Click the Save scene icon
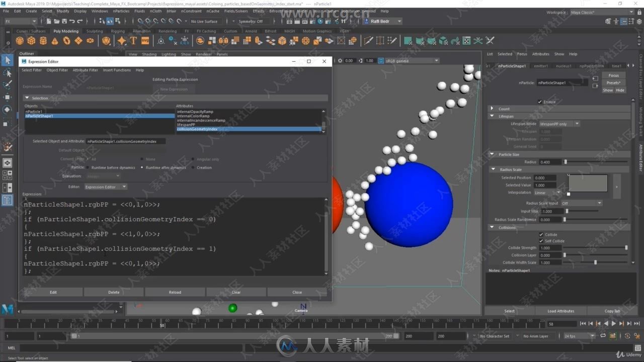Screen dimensions: 644x362 click(x=64, y=21)
